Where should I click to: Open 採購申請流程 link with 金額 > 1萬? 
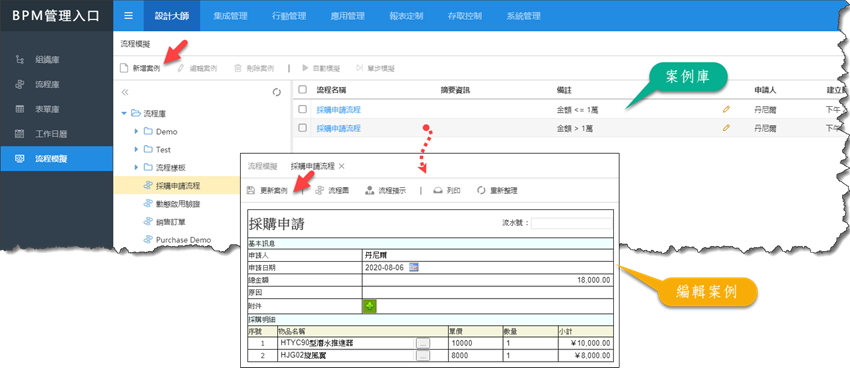pos(339,128)
